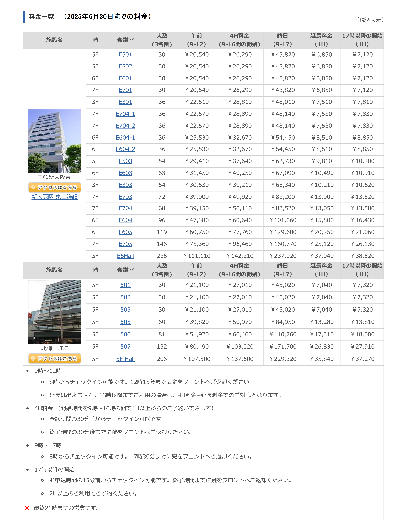406x532 pixels.
Task: Open the 501 meeting room link
Action: 125,285
